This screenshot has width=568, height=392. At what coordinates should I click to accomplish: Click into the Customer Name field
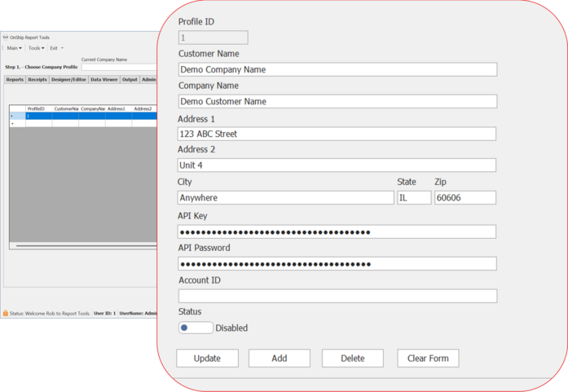pyautogui.click(x=337, y=69)
